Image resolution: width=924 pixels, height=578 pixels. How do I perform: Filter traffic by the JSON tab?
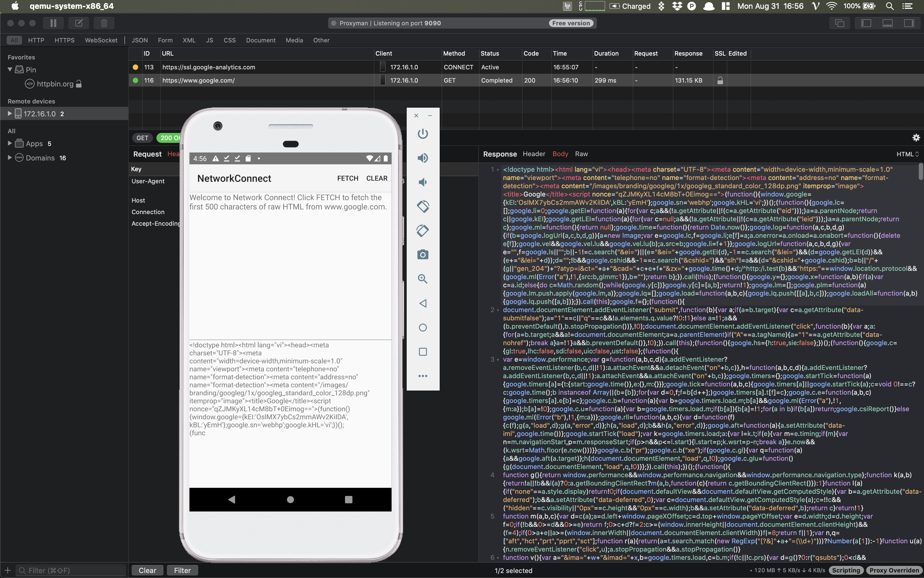point(139,40)
